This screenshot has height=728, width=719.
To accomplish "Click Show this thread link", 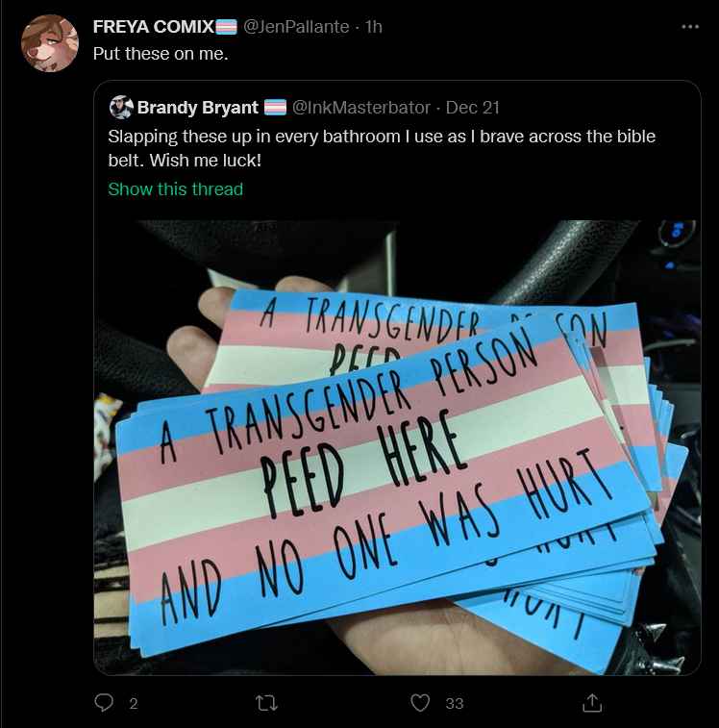I will point(176,188).
